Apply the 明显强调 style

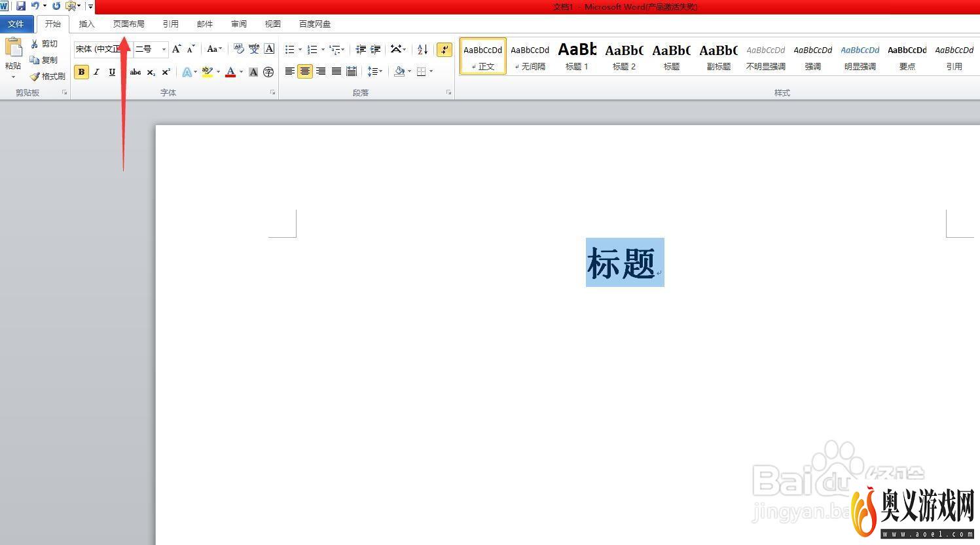point(860,56)
